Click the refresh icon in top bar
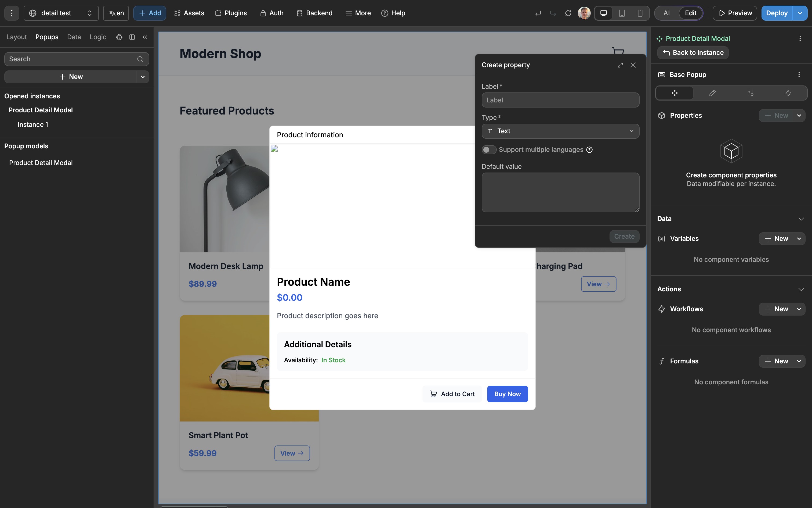 pyautogui.click(x=568, y=13)
